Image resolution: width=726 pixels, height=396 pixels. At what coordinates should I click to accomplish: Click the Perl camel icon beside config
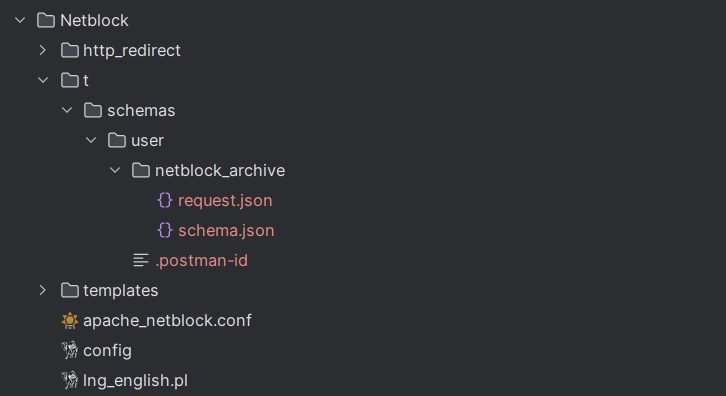tap(70, 351)
